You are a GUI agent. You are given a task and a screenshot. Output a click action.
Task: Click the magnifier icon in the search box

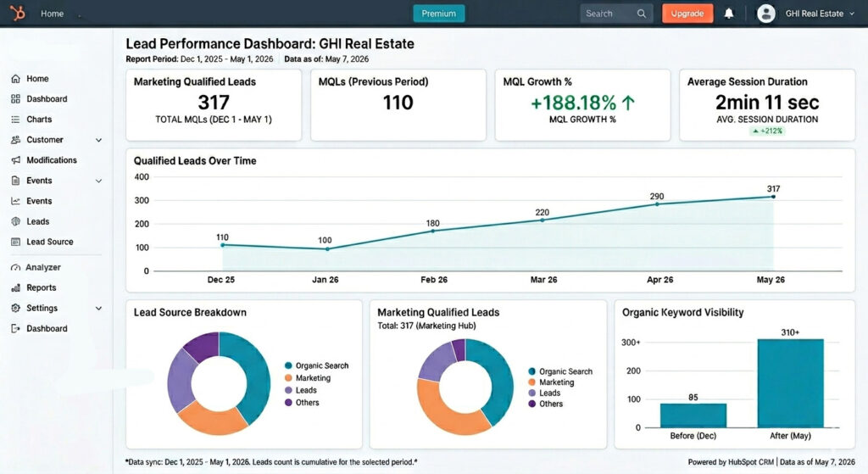tap(641, 14)
